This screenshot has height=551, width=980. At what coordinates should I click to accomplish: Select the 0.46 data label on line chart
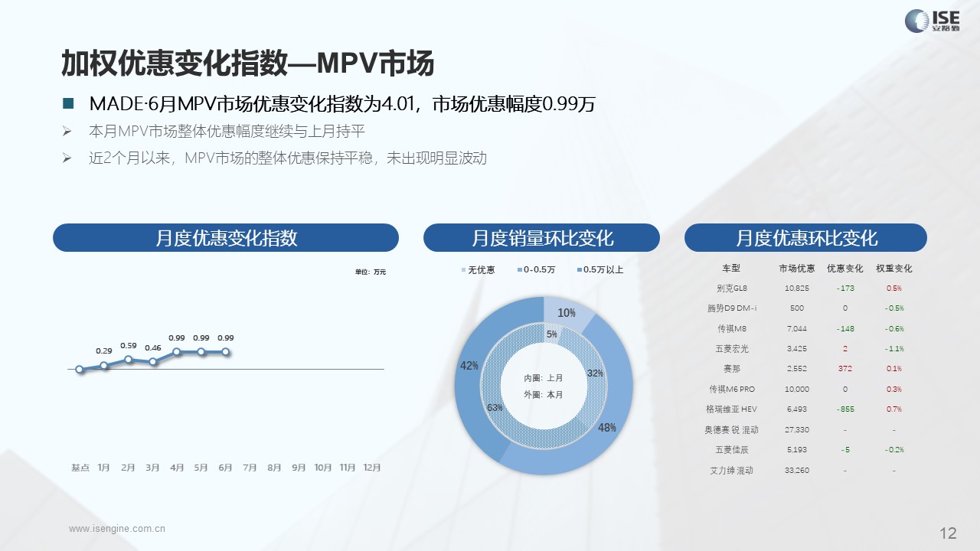point(152,347)
